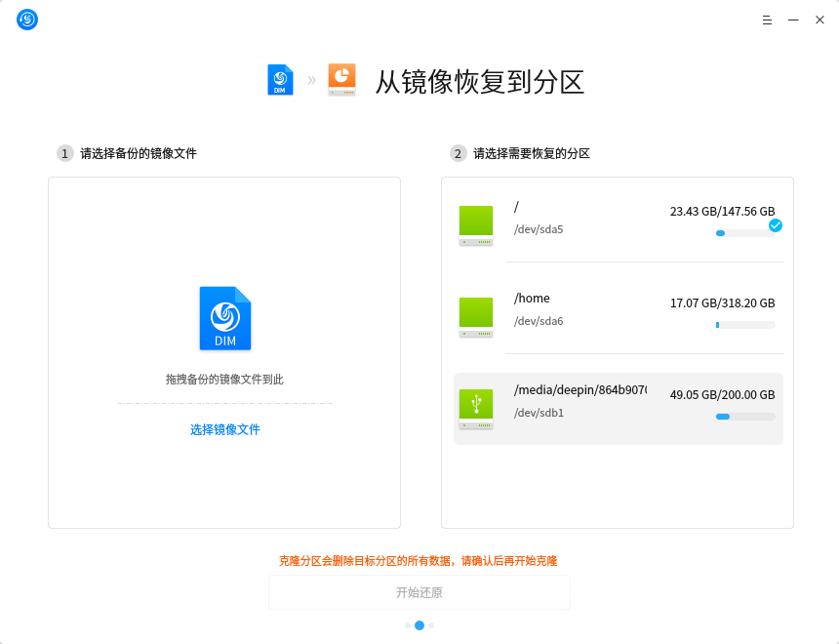Click the USB drive icon for /dev/sdb1
The width and height of the screenshot is (839, 644).
[476, 409]
